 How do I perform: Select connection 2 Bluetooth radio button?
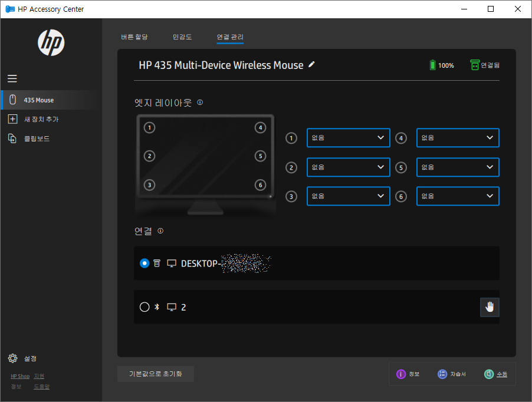click(145, 307)
